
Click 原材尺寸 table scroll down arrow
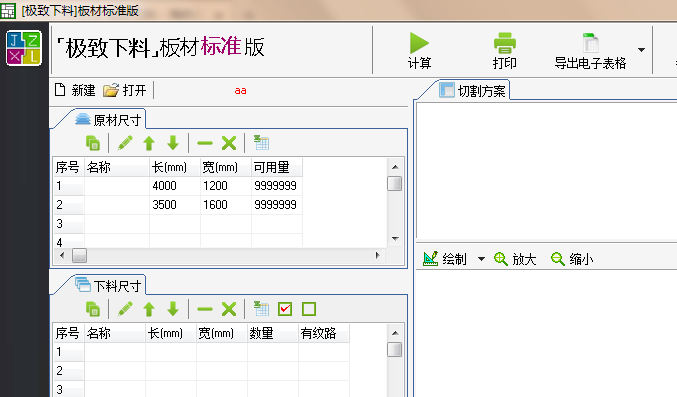395,238
